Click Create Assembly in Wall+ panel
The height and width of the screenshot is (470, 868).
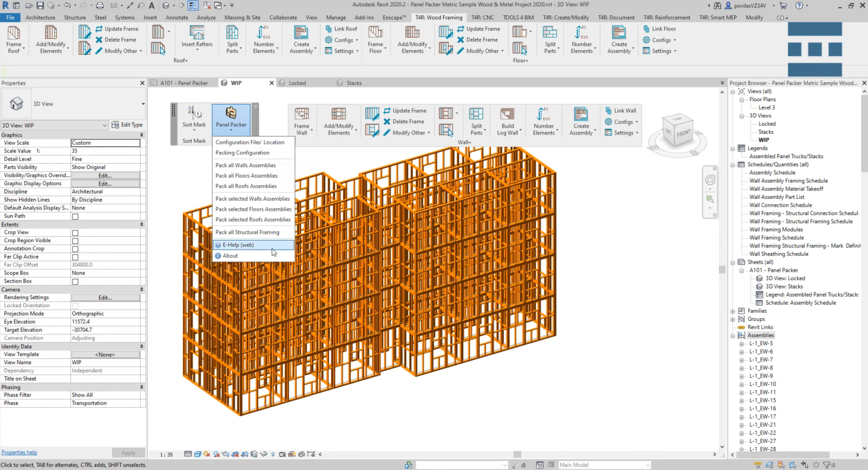pyautogui.click(x=581, y=121)
